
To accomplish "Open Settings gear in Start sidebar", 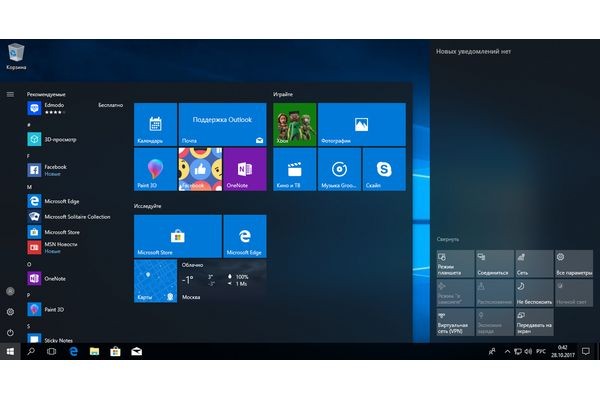I will pos(10,312).
